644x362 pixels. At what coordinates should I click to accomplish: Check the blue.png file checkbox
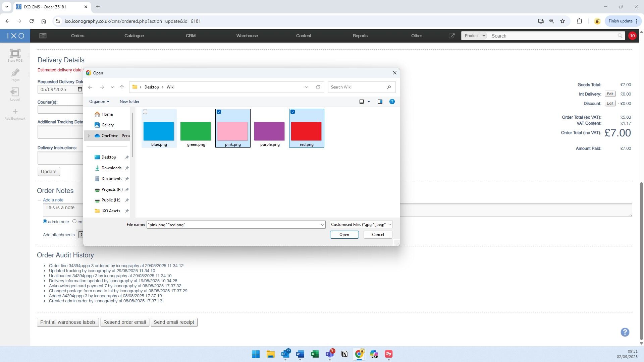[x=145, y=112]
